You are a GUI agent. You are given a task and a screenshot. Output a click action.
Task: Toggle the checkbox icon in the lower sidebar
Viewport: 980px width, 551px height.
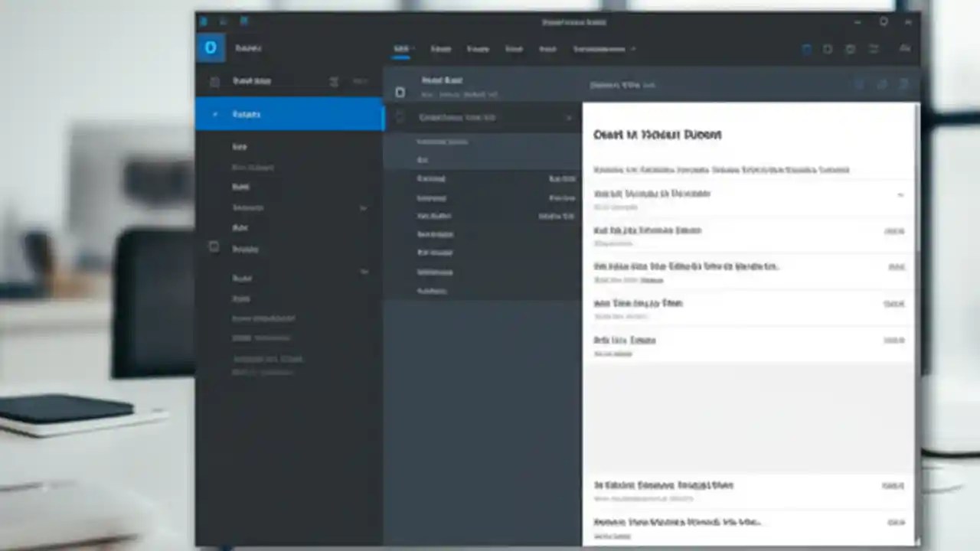tap(214, 246)
